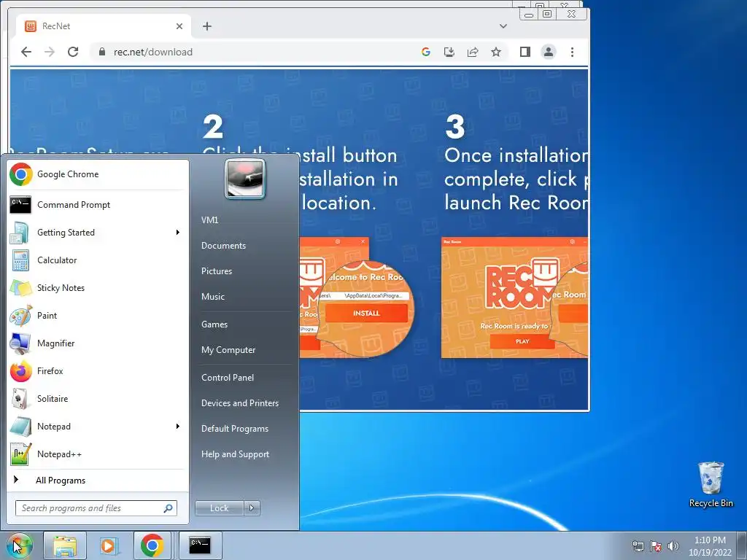747x560 pixels.
Task: Click the Search programs and files box
Action: click(96, 508)
